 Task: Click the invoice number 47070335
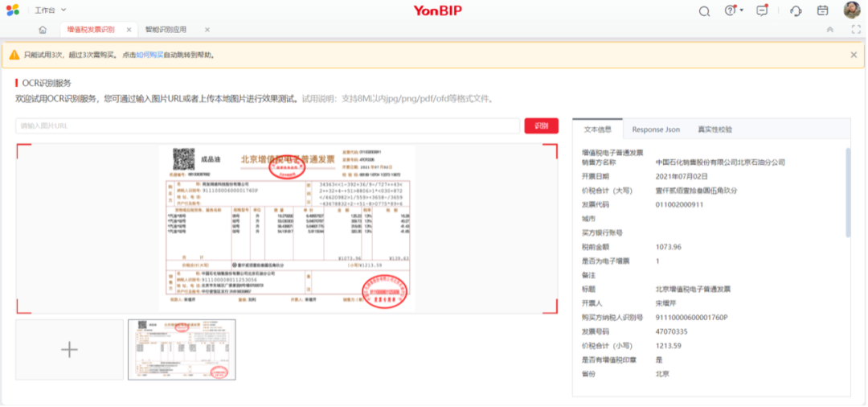click(671, 331)
